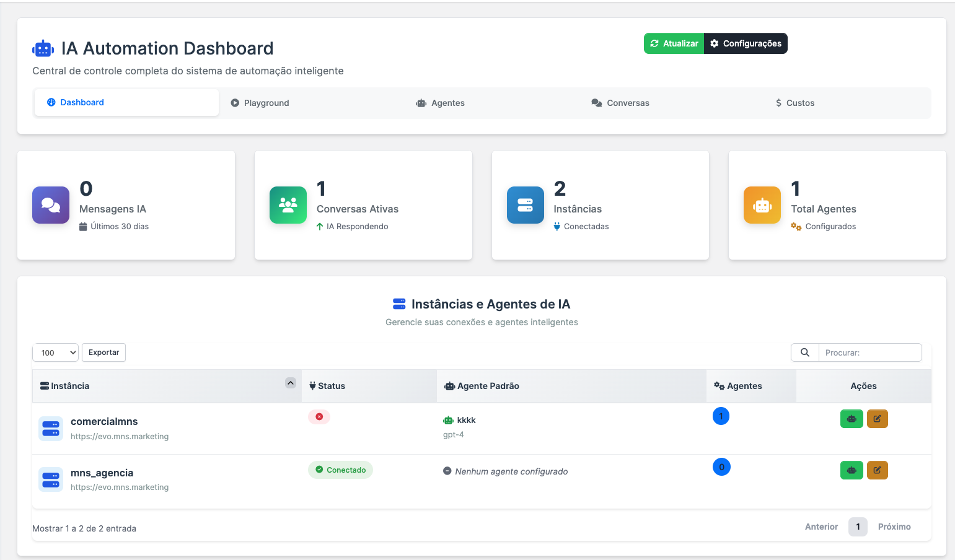Image resolution: width=955 pixels, height=560 pixels.
Task: Click the search magnifier beside Procurar field
Action: (804, 352)
